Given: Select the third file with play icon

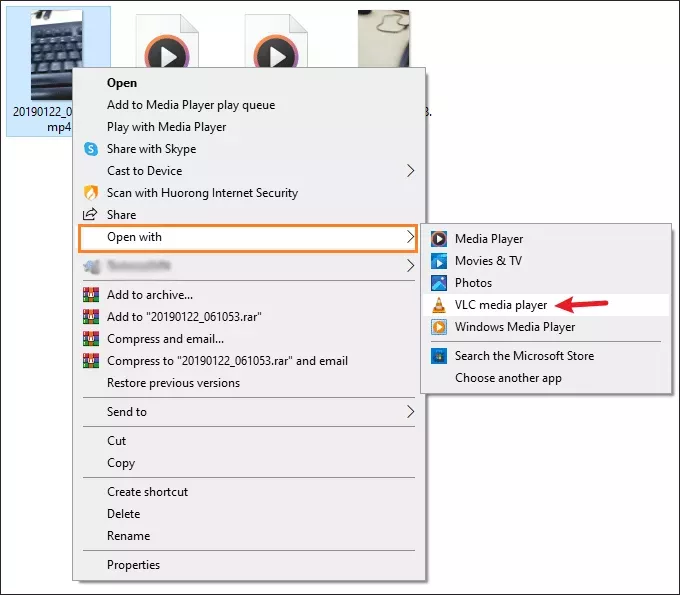Looking at the screenshot, I should coord(276,41).
